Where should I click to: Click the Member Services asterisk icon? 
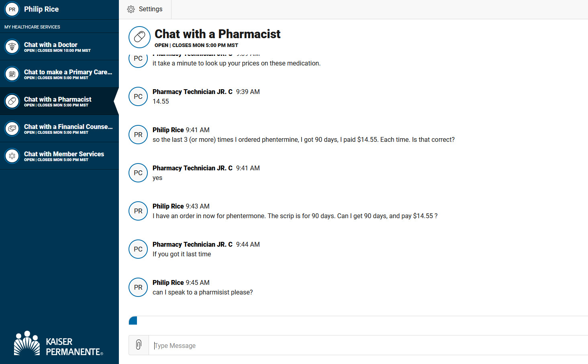12,156
